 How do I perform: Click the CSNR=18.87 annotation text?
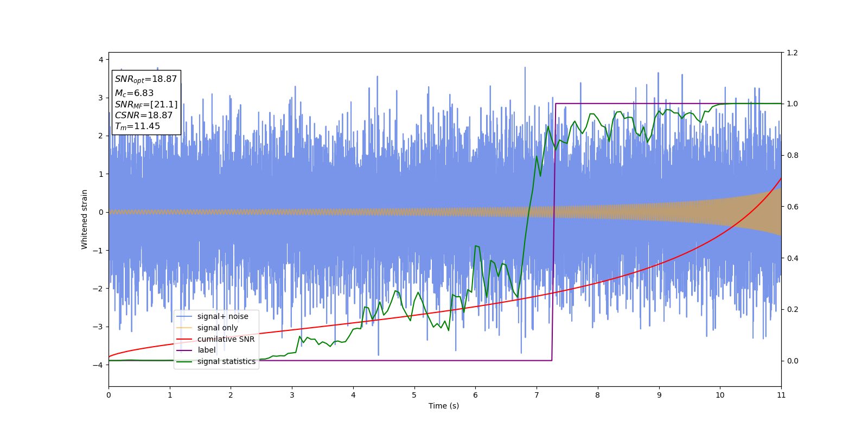point(144,116)
